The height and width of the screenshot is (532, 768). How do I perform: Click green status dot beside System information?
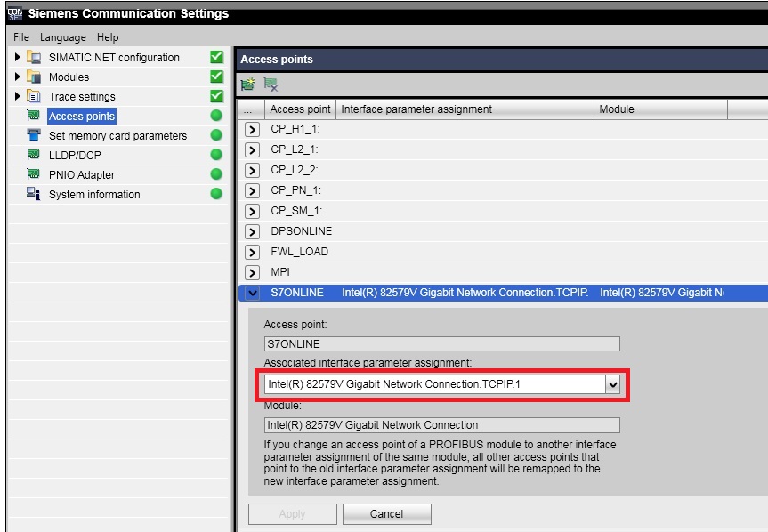pyautogui.click(x=216, y=194)
